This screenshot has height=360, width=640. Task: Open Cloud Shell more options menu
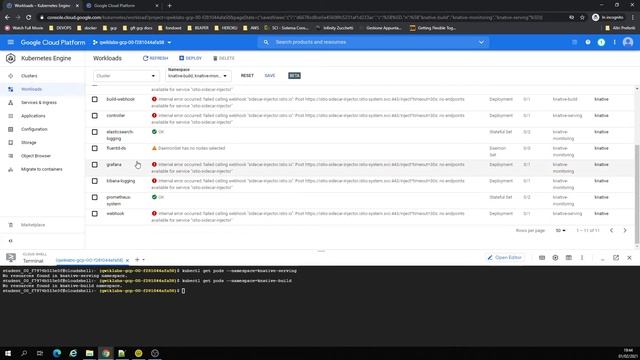582,258
